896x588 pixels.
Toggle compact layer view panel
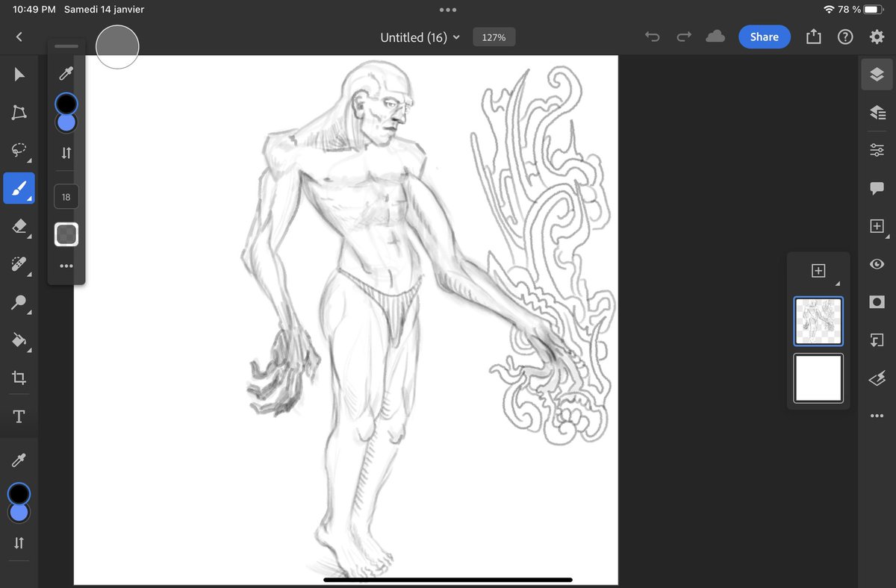[x=877, y=75]
